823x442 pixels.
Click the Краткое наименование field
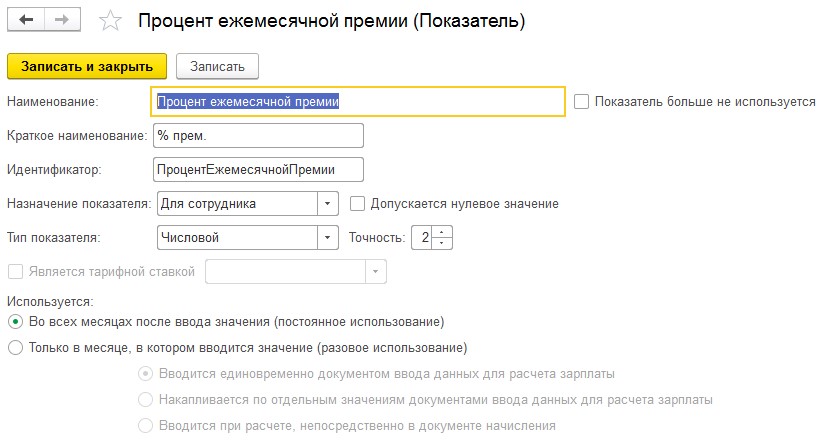[258, 135]
